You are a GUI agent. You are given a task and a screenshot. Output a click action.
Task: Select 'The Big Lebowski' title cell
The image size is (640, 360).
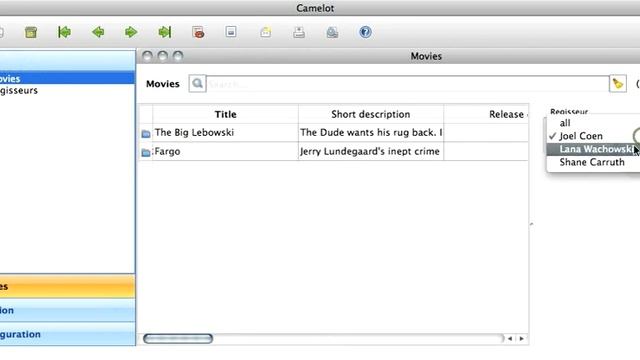point(225,133)
